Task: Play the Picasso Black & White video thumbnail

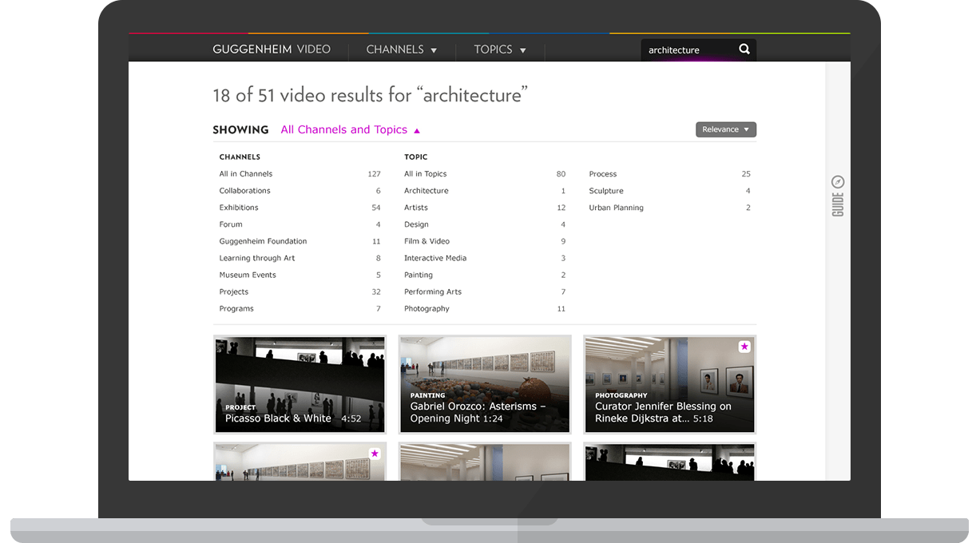Action: [300, 383]
